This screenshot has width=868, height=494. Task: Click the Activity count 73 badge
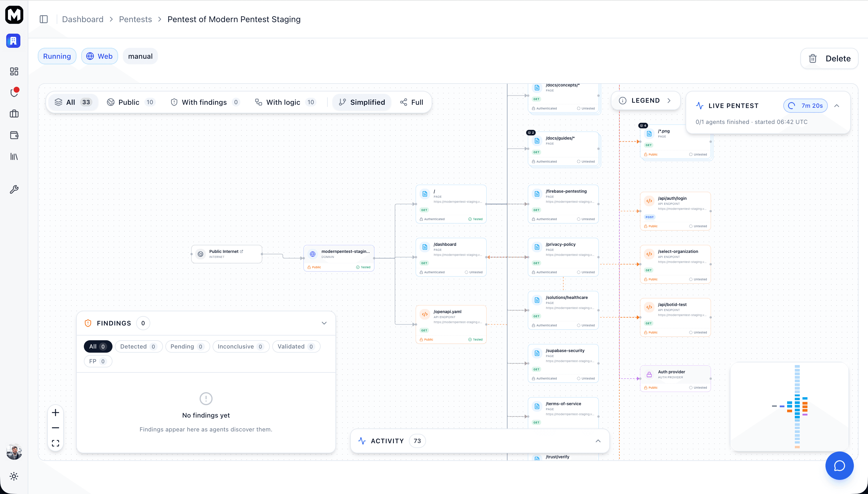417,441
